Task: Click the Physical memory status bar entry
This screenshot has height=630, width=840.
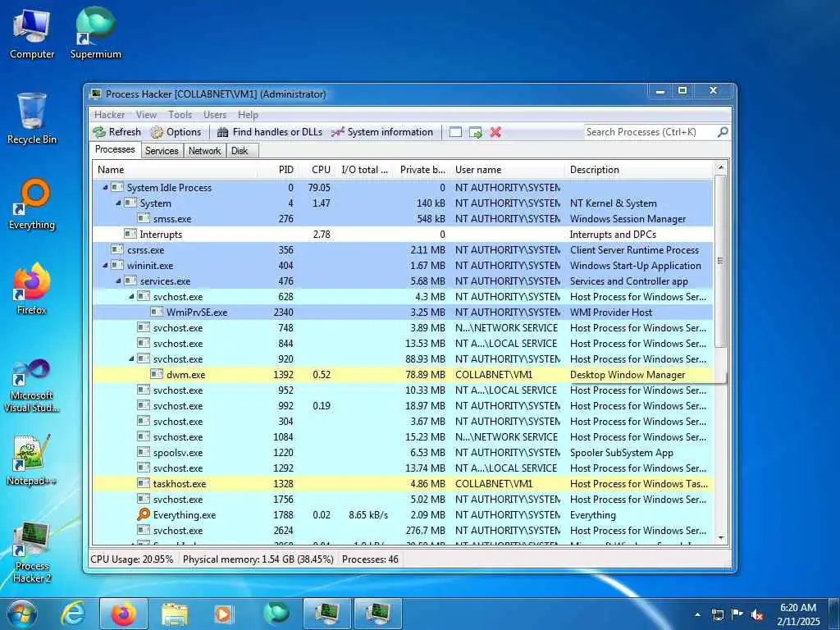Action: (258, 559)
